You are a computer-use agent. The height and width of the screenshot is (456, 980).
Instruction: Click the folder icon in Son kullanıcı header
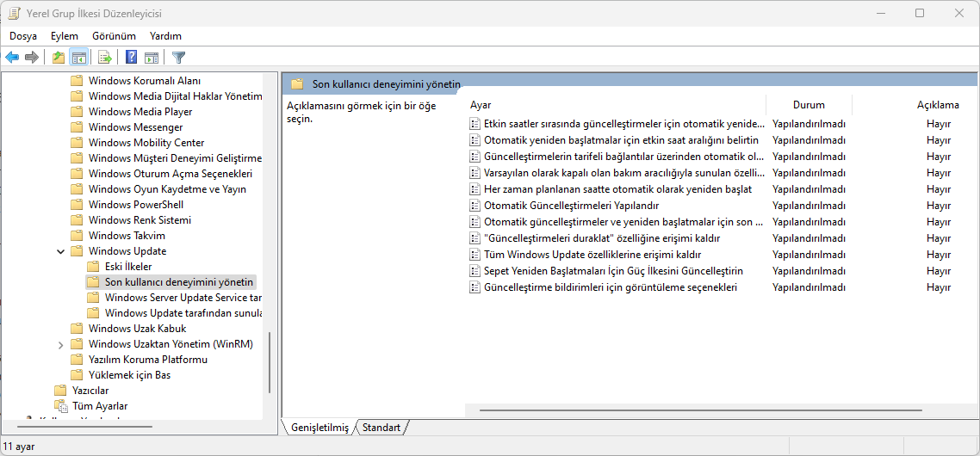tap(297, 83)
